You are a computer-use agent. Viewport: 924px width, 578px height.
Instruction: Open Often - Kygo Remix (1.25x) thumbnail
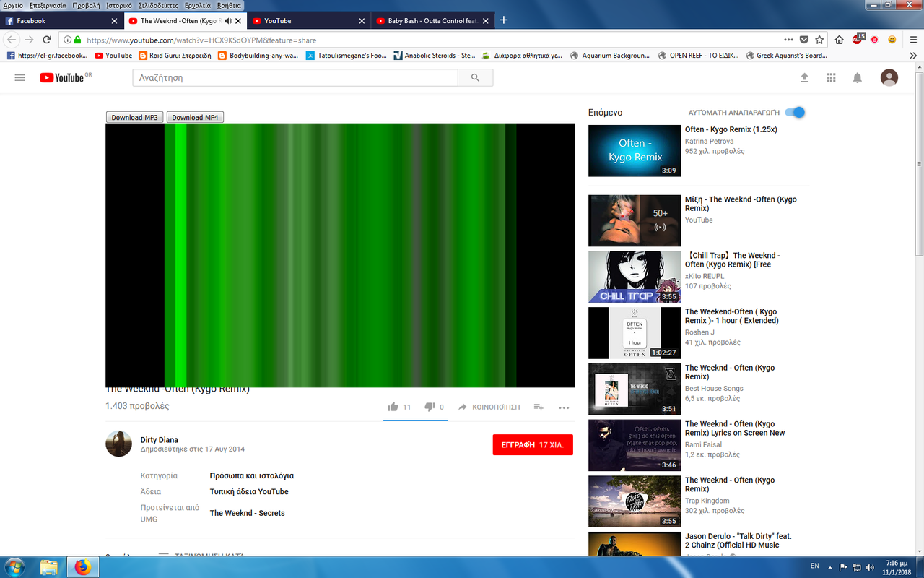[x=635, y=151]
